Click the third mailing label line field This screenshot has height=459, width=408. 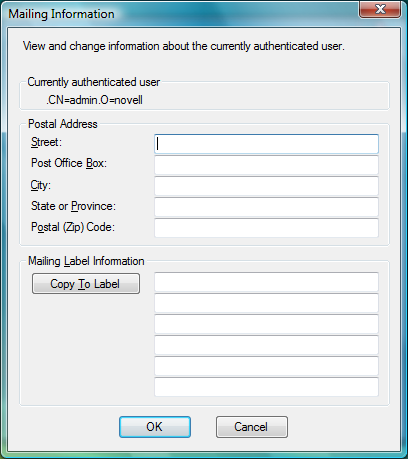pos(266,324)
